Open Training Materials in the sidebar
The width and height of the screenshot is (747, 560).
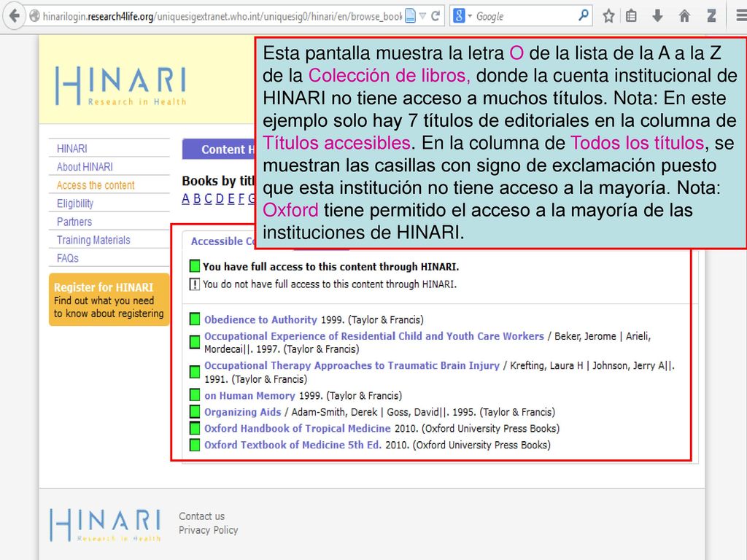pyautogui.click(x=93, y=240)
